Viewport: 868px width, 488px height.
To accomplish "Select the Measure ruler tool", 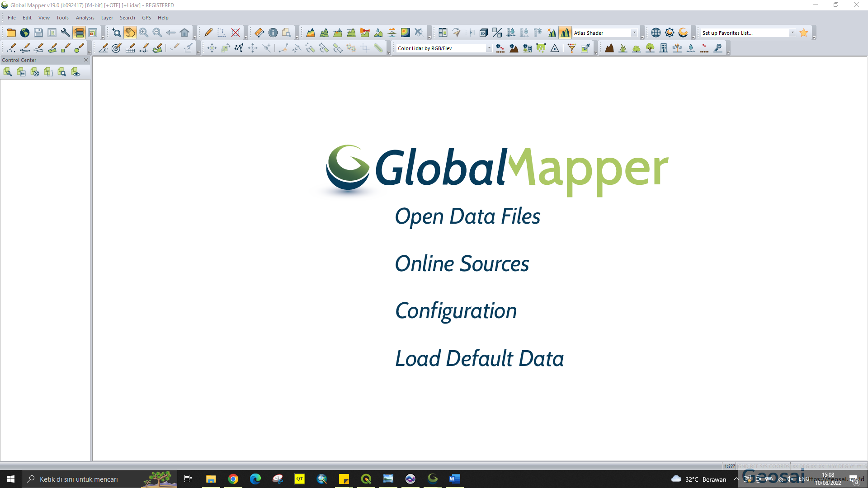I will [x=259, y=33].
